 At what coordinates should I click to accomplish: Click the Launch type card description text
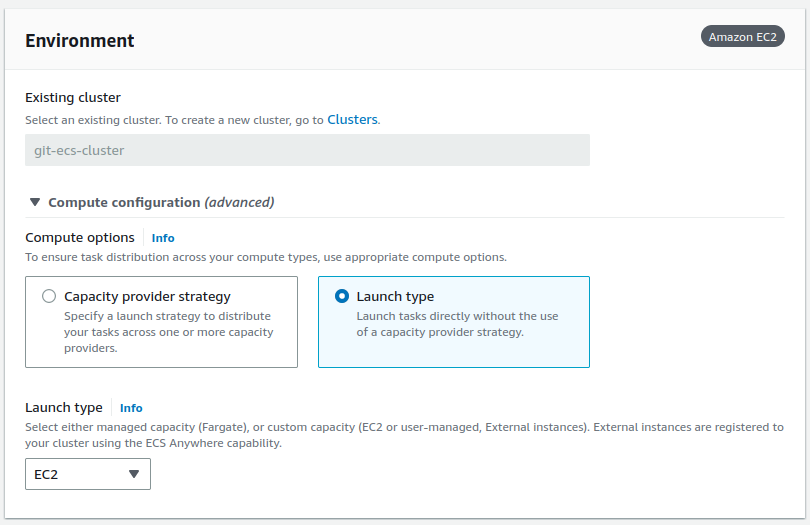pos(457,324)
